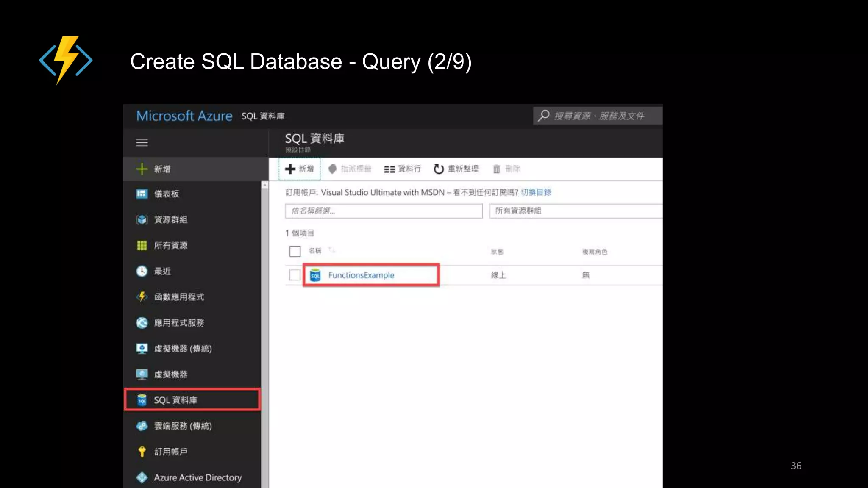The image size is (868, 488).
Task: Click 指派標籤 assign tags toolbar item
Action: (x=350, y=169)
